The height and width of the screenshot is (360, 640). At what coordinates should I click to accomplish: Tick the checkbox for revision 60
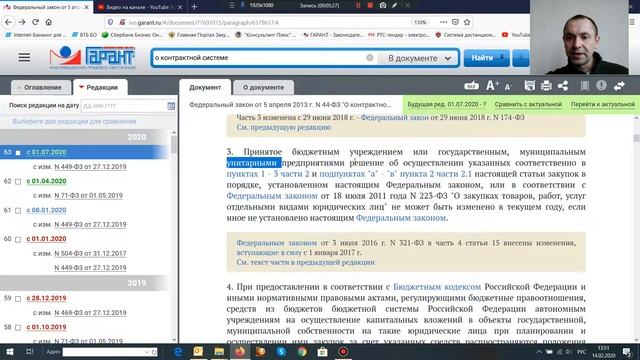[18, 240]
